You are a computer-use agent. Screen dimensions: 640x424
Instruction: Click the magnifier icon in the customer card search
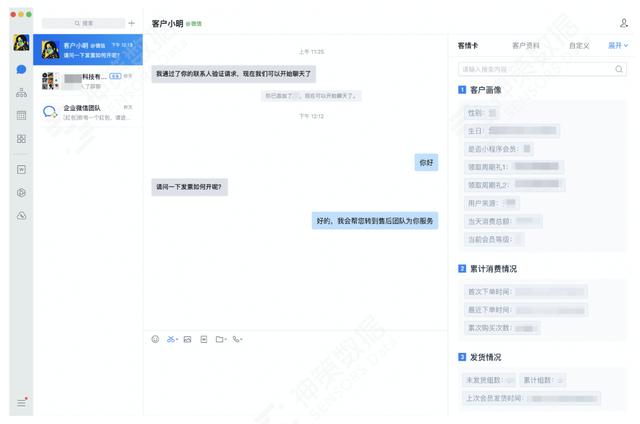[x=619, y=69]
